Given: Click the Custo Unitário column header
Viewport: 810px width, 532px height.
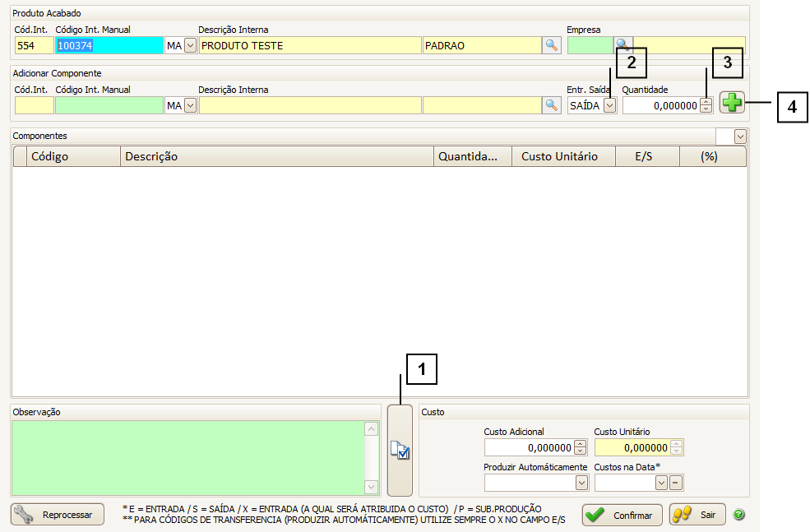Looking at the screenshot, I should pos(562,156).
